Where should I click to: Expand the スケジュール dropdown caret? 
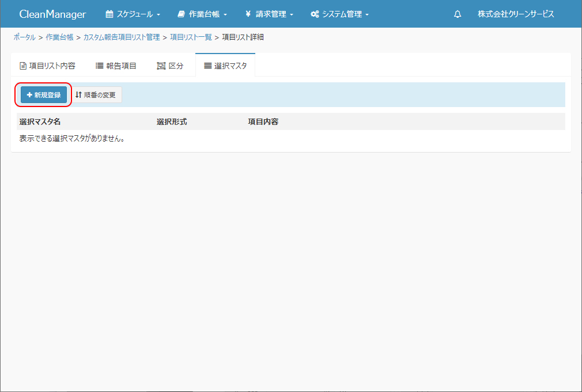(x=158, y=15)
